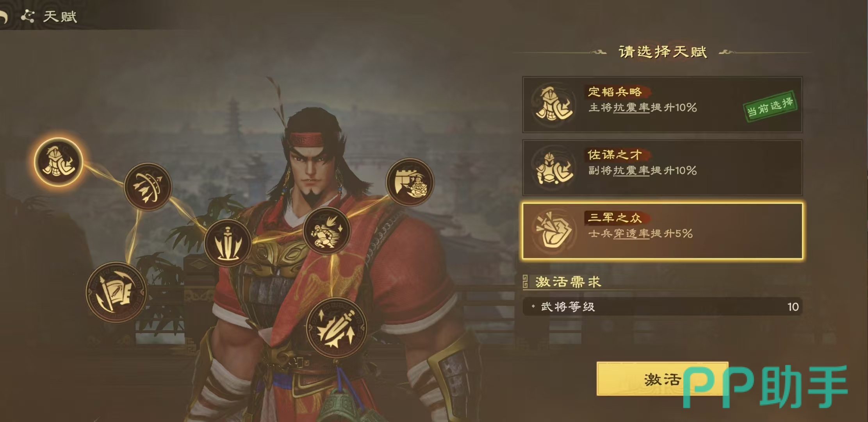
Task: Click the 三军之众 broken shield icon
Action: coord(553,231)
